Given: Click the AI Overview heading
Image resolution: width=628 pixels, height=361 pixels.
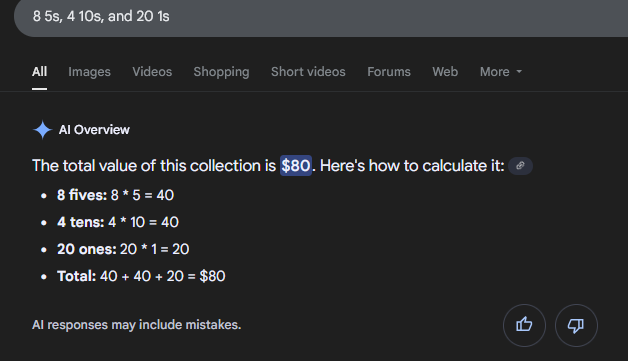Looking at the screenshot, I should point(94,130).
